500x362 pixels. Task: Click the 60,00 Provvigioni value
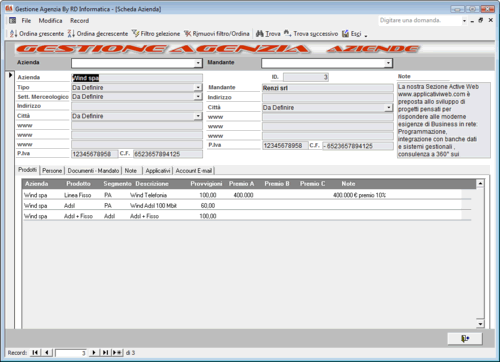point(208,206)
